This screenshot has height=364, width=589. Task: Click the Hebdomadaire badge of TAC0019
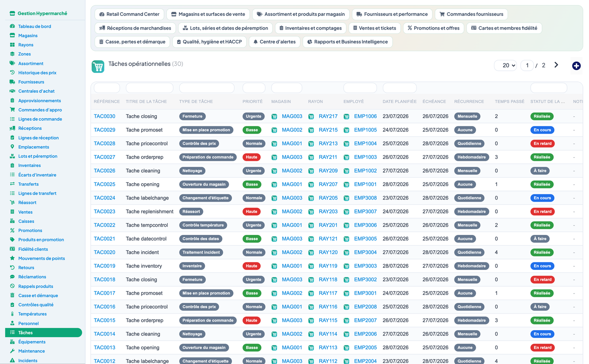[472, 266]
